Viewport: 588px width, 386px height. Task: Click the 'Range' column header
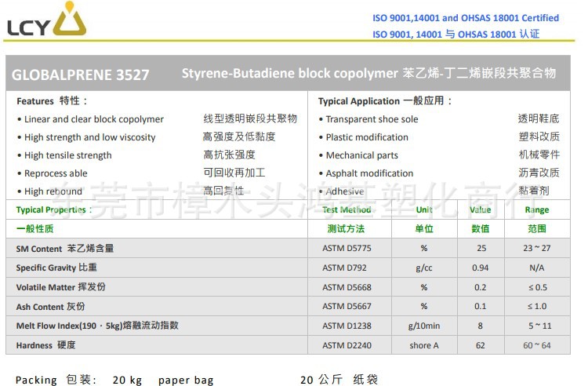click(x=537, y=209)
